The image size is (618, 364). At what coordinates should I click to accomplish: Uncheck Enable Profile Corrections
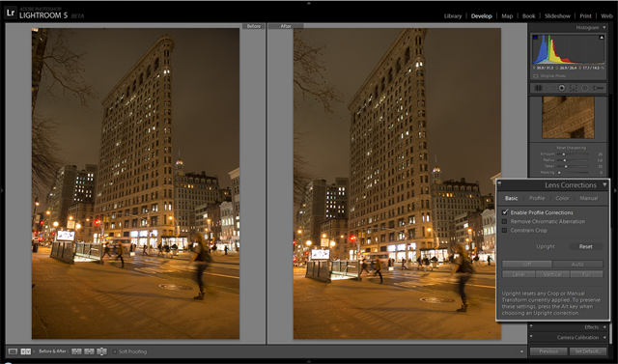coord(505,212)
